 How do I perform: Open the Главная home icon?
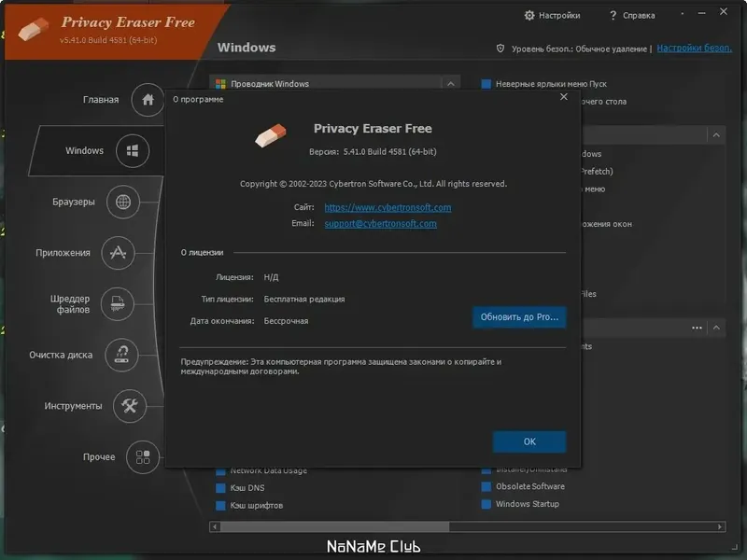(148, 100)
